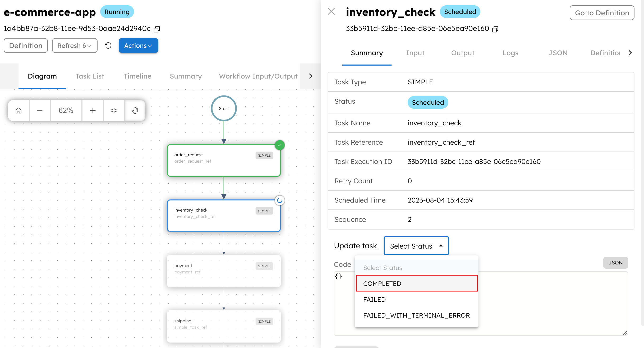
Task: Fit the workflow diagram to screen
Action: click(114, 110)
